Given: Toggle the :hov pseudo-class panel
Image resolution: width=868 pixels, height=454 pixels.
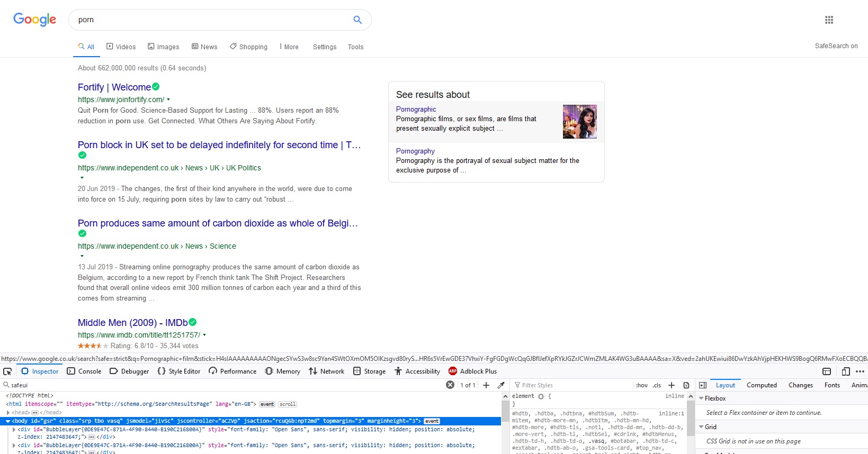Looking at the screenshot, I should coord(641,385).
